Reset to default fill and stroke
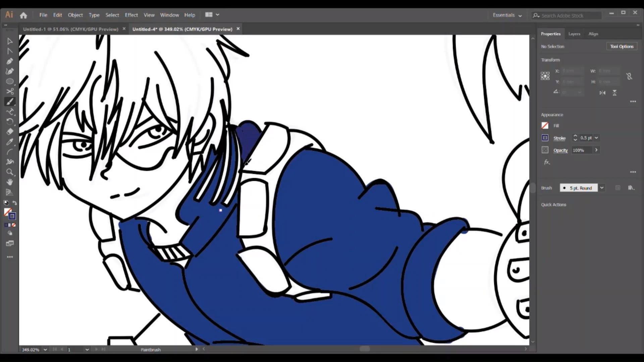Image resolution: width=644 pixels, height=362 pixels. (x=6, y=203)
